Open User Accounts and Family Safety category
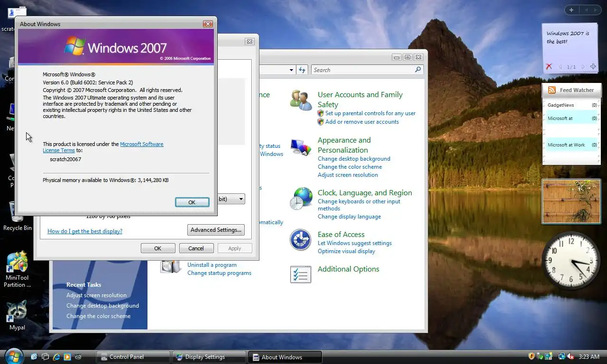Image resolution: width=607 pixels, height=364 pixels. [x=360, y=100]
